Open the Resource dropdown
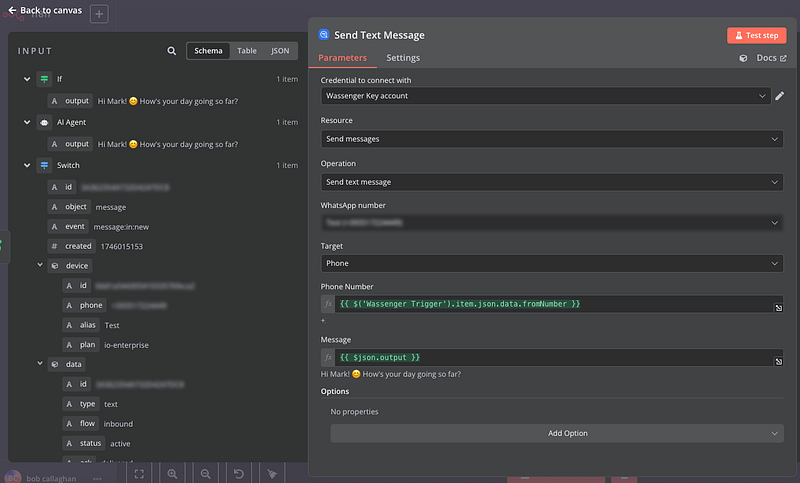Viewport: 800px width, 483px height. [551, 139]
